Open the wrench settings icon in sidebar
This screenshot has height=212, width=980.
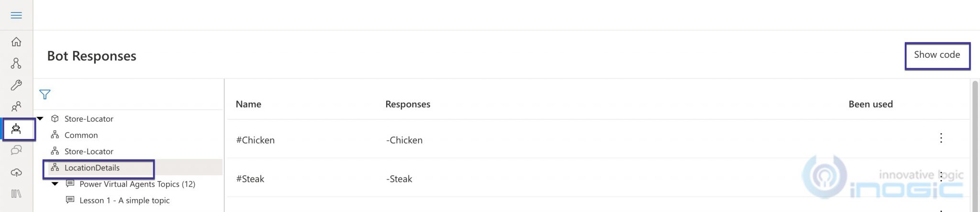click(x=16, y=85)
